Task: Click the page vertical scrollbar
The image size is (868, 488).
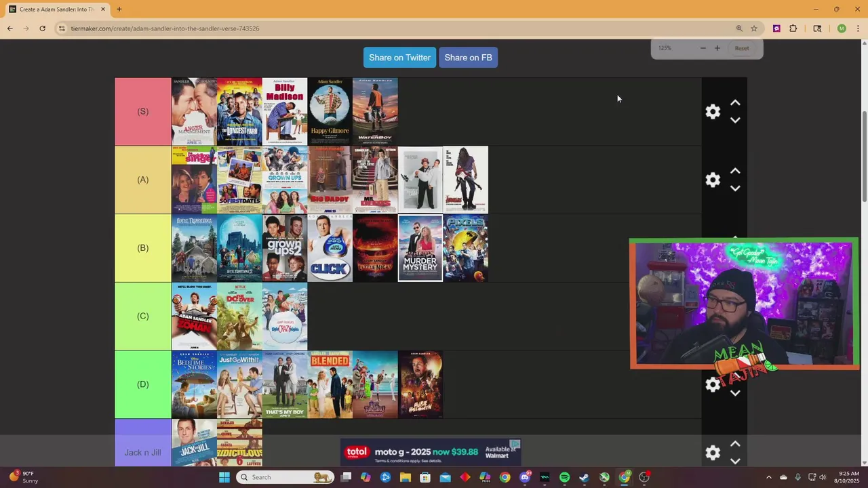Action: 865,156
